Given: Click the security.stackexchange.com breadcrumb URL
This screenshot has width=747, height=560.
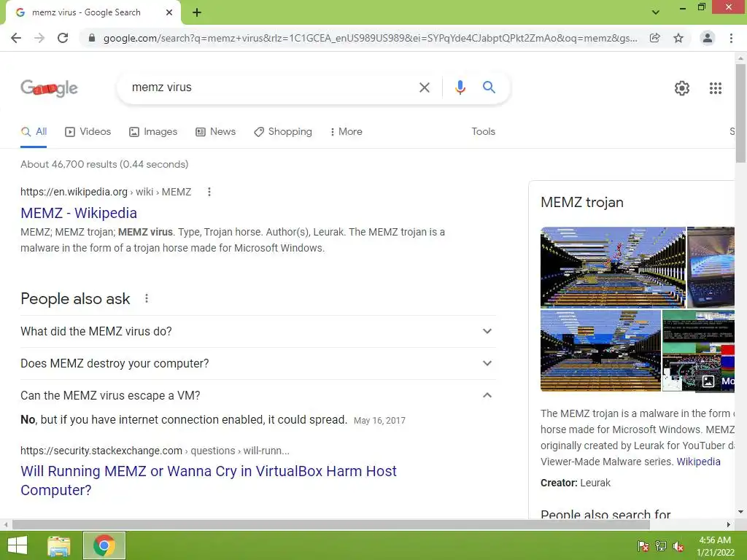Looking at the screenshot, I should (x=155, y=451).
